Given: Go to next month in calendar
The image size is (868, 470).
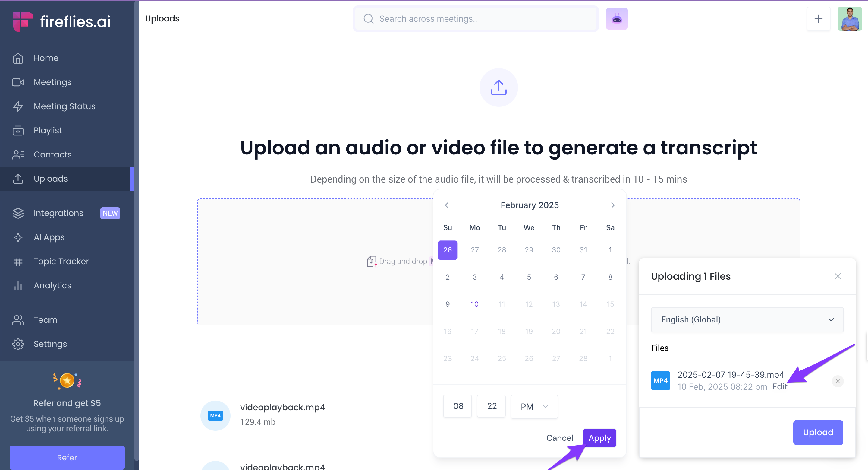Looking at the screenshot, I should [613, 205].
